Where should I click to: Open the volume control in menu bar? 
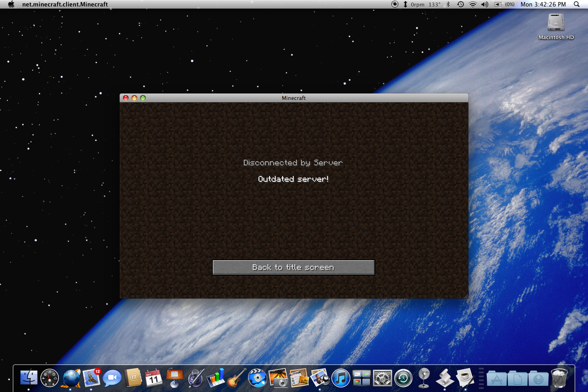485,4
